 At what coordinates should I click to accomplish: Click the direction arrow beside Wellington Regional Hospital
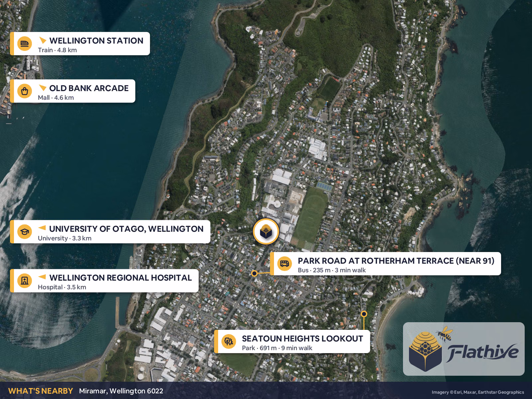[x=42, y=277]
